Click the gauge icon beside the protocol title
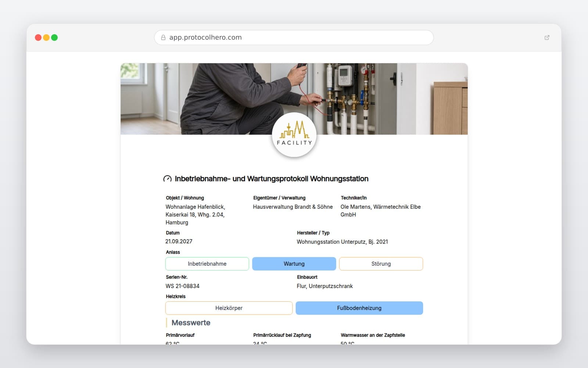588x368 pixels. point(167,179)
